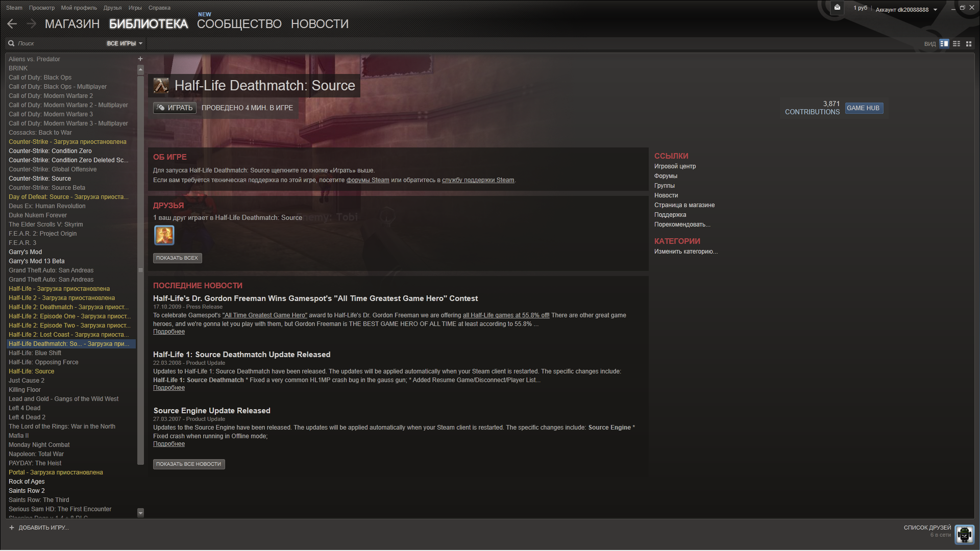
Task: Open the Half-Life 1: Source Deathmatch Update headline
Action: [242, 355]
